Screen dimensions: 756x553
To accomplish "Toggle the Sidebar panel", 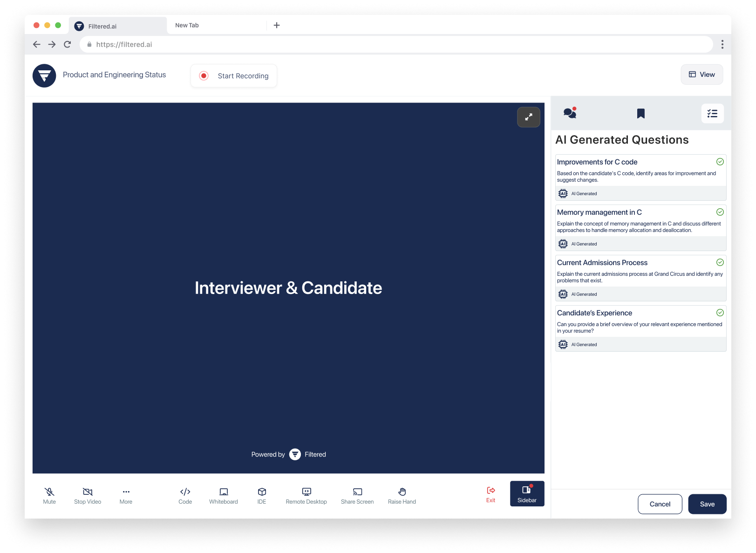I will [527, 494].
